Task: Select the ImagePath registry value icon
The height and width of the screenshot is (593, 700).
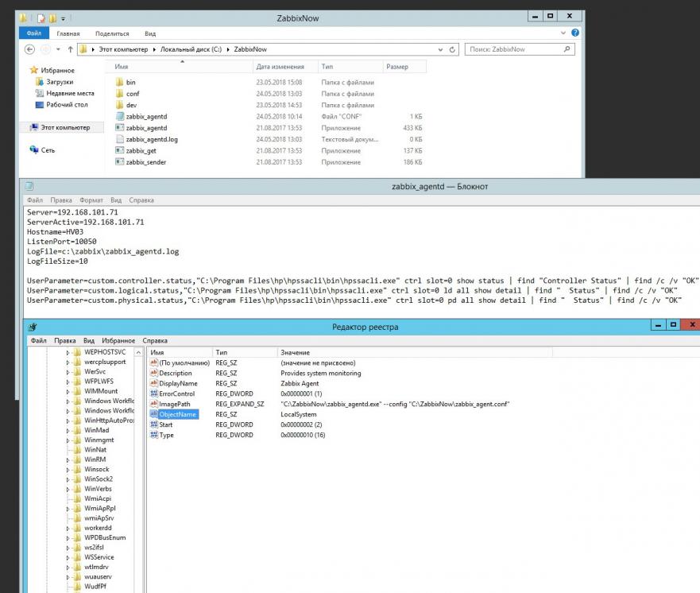Action: click(154, 404)
